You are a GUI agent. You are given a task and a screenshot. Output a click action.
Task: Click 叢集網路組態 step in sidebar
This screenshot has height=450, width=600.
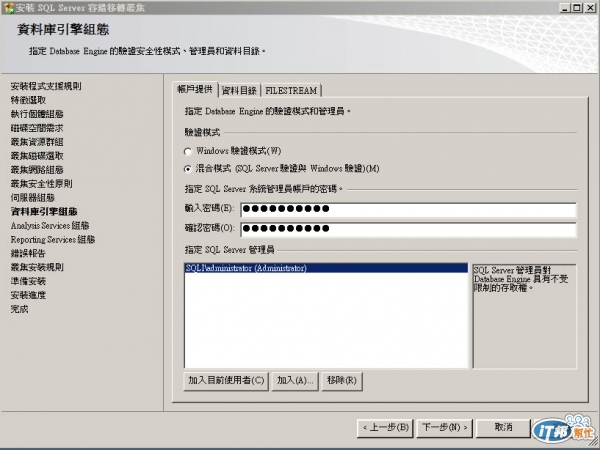(37, 170)
